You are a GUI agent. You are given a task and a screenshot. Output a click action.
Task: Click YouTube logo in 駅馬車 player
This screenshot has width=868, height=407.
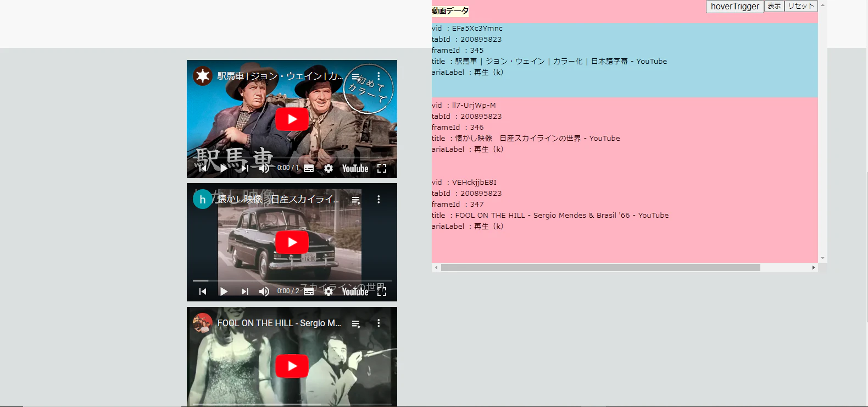(355, 168)
